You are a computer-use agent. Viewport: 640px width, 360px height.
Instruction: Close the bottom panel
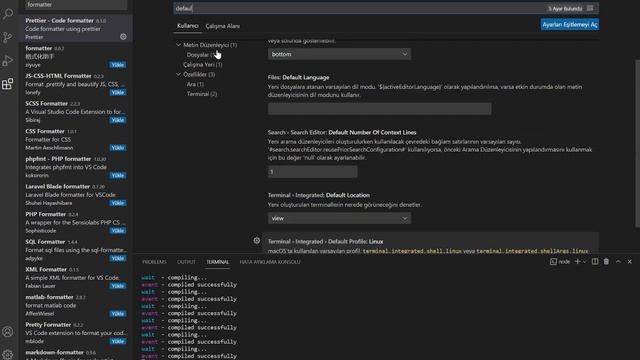pyautogui.click(x=630, y=262)
